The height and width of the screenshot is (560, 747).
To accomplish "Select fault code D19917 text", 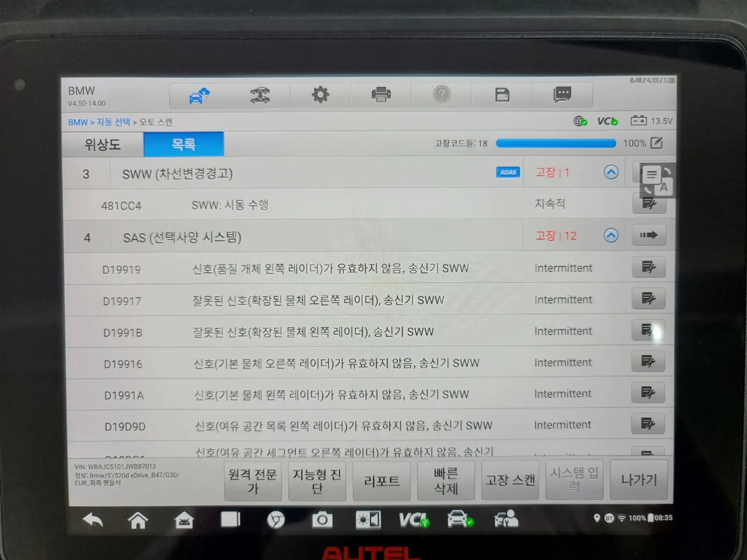I will (122, 301).
